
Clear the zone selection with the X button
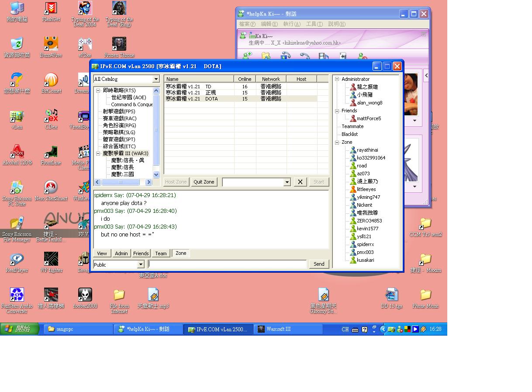click(x=300, y=182)
